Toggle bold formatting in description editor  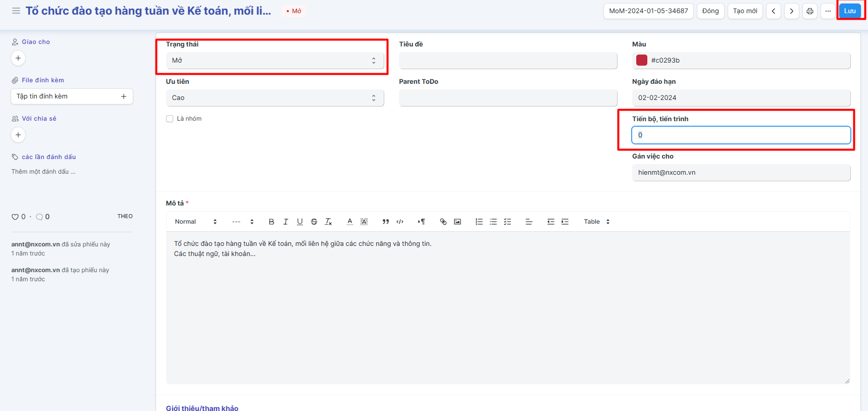coord(271,222)
